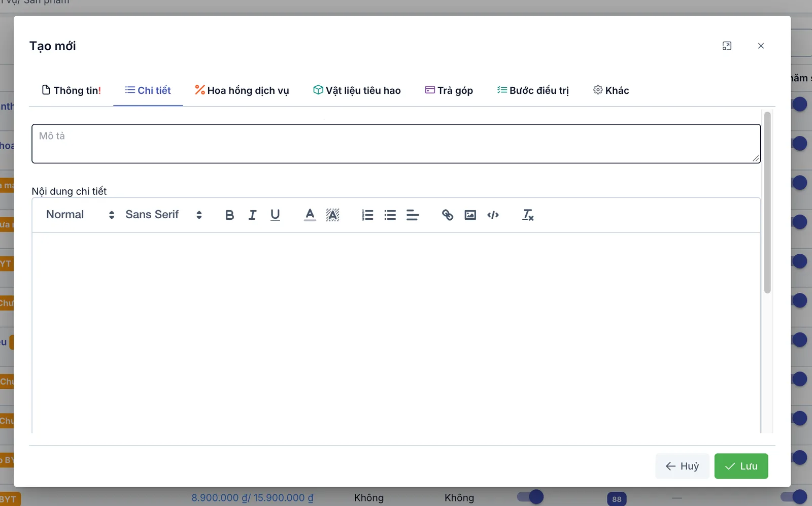The width and height of the screenshot is (812, 506).
Task: Focus the Mô tả description field
Action: coord(396,144)
